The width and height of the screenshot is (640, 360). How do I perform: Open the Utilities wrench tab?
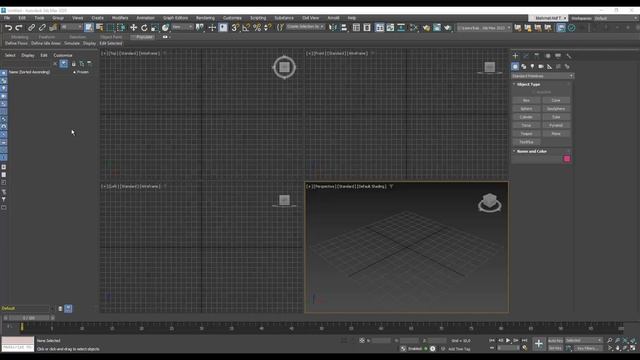tap(569, 56)
